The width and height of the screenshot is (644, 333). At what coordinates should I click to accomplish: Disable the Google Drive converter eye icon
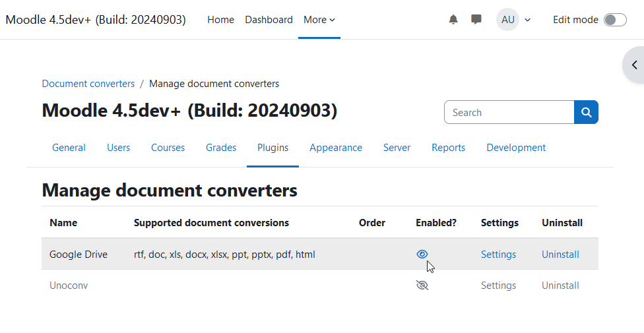(x=422, y=254)
